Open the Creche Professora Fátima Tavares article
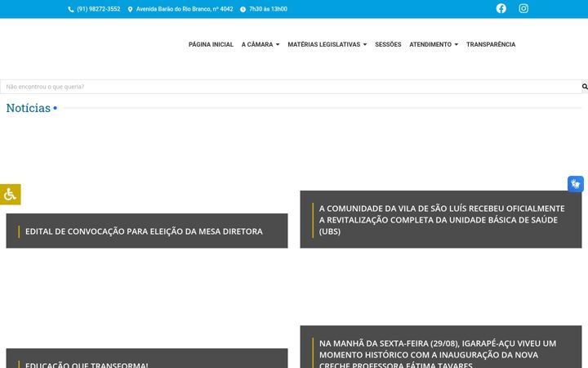 (x=438, y=353)
